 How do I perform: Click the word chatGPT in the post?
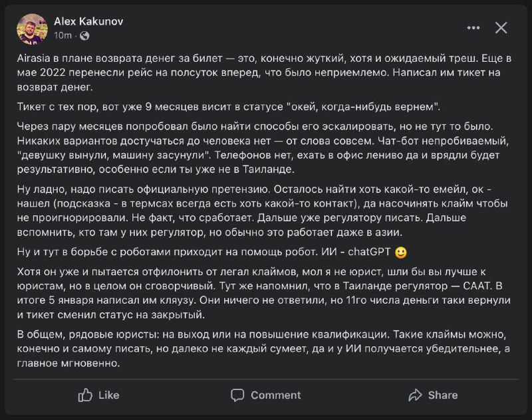369,252
